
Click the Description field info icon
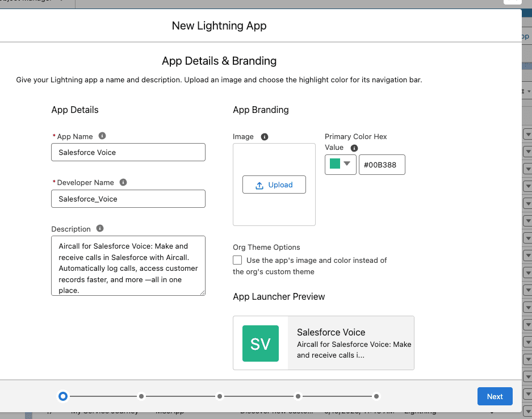pos(100,229)
